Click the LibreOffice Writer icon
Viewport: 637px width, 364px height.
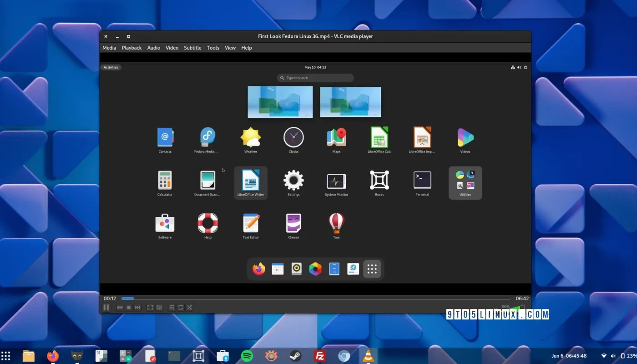click(251, 180)
